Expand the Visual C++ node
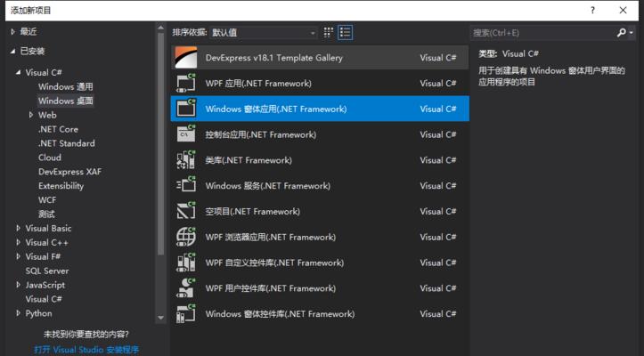The image size is (644, 356). (18, 242)
